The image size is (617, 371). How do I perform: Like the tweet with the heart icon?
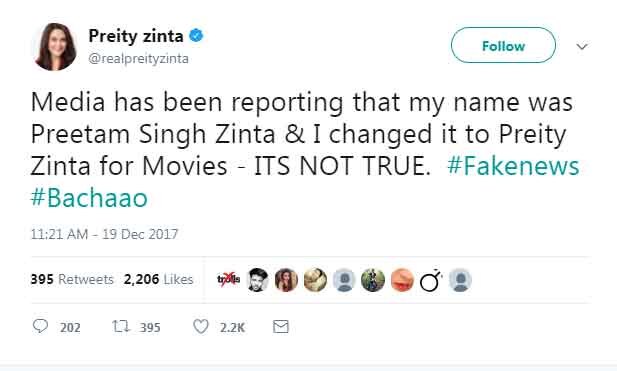point(201,327)
